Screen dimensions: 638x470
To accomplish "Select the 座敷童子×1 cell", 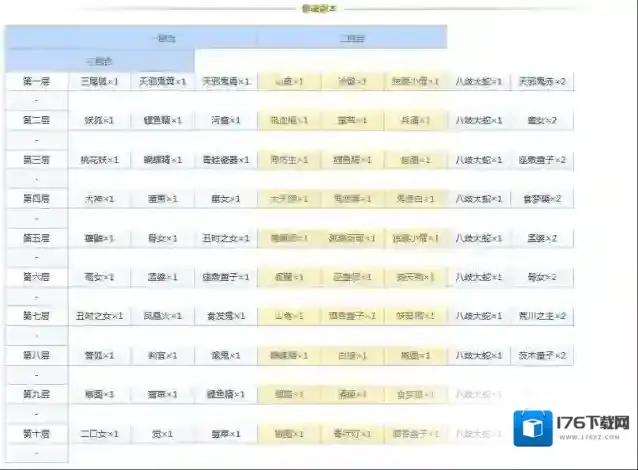I will pyautogui.click(x=226, y=277).
